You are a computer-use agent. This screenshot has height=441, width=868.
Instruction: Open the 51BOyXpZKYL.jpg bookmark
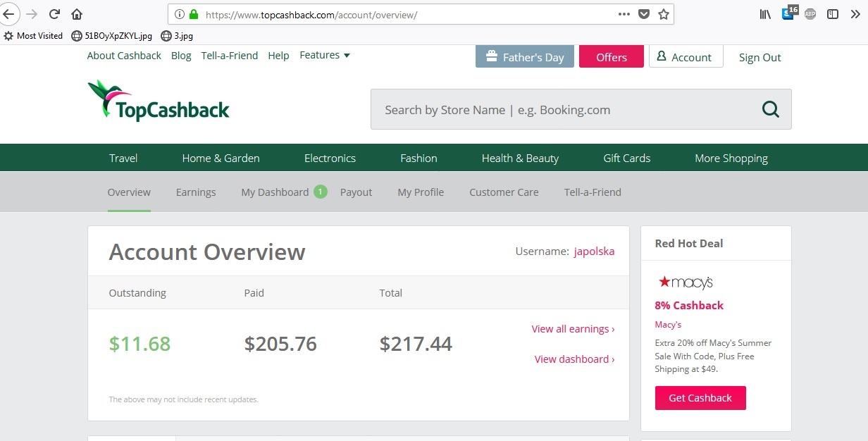coord(111,35)
